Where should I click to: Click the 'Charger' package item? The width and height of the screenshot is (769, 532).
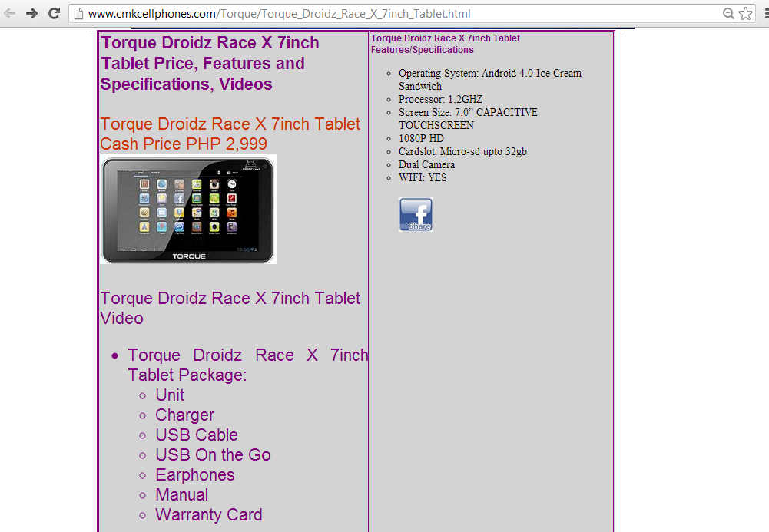(185, 415)
